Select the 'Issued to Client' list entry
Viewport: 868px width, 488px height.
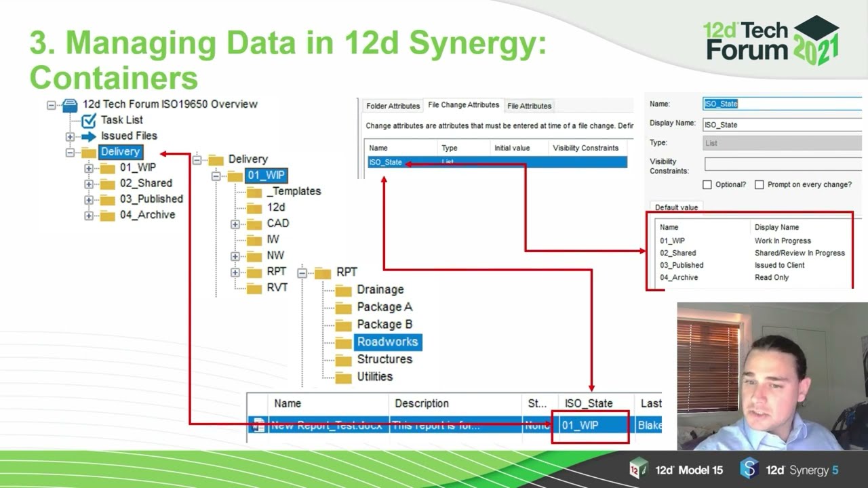click(x=779, y=265)
